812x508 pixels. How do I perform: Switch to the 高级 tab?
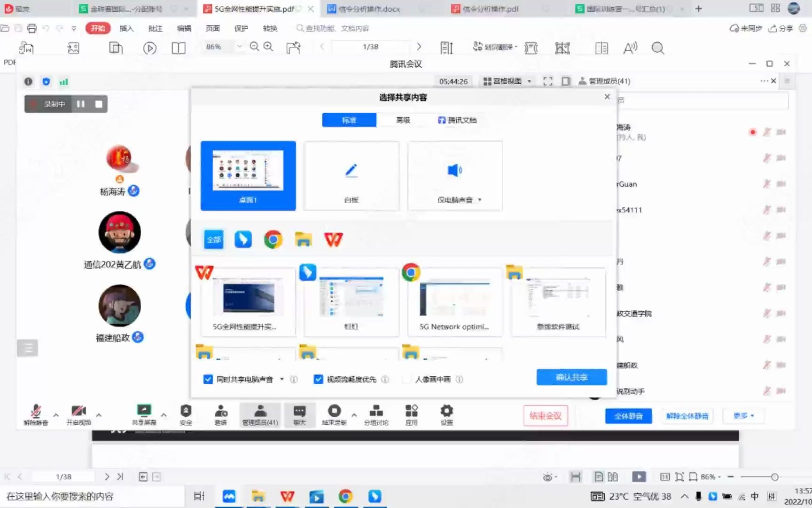403,120
